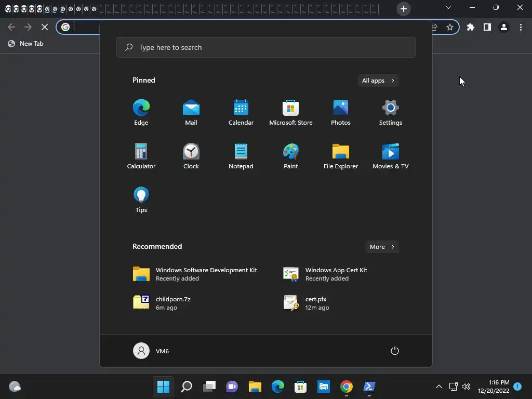Switch to PowerShell on the taskbar
The image size is (532, 399).
click(369, 387)
